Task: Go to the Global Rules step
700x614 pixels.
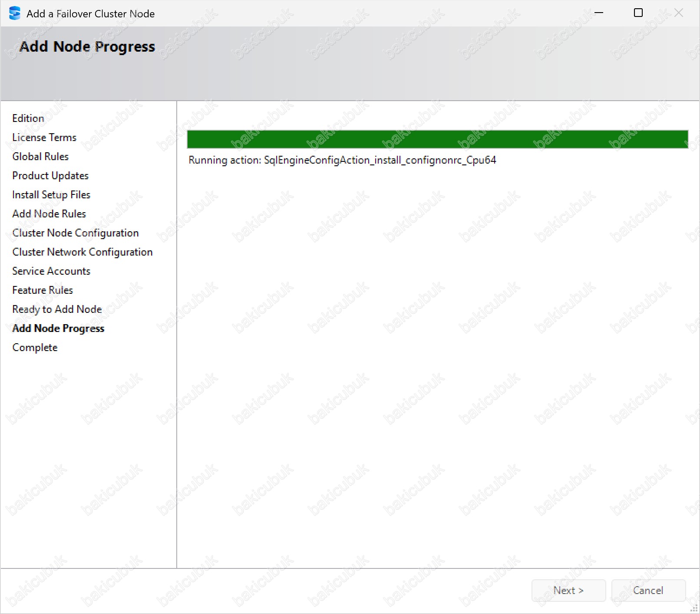Action: point(40,157)
